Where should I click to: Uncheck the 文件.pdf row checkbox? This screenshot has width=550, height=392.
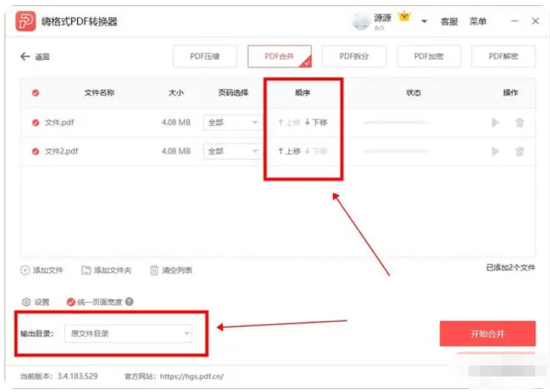pos(35,123)
